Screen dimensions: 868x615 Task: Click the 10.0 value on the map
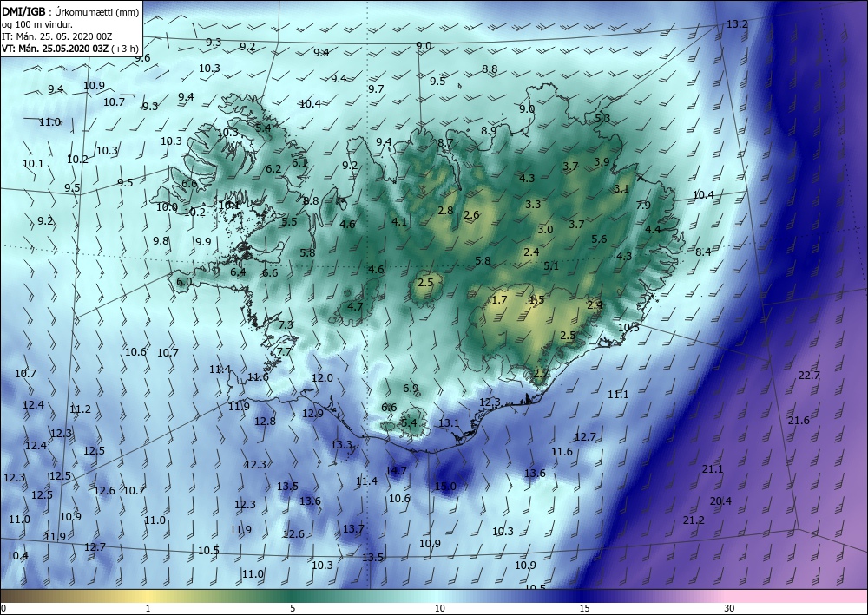pyautogui.click(x=167, y=206)
